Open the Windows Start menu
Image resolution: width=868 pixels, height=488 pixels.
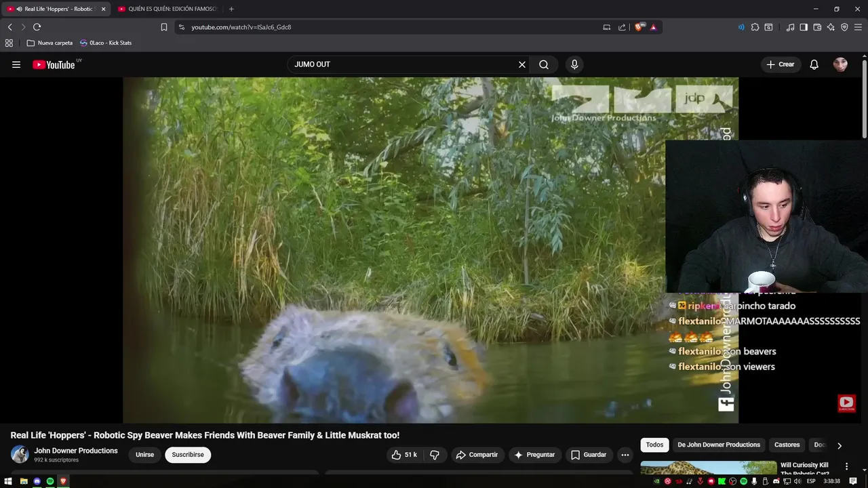tap(8, 481)
